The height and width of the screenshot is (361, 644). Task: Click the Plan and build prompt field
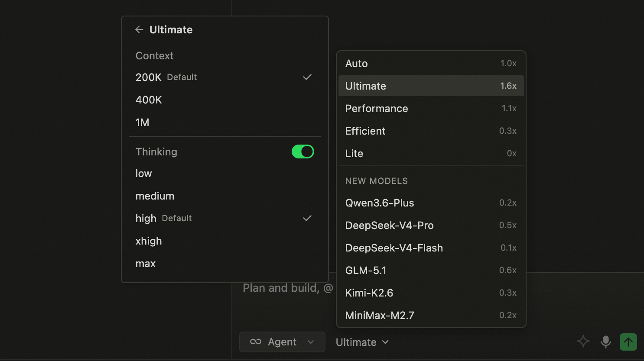tap(288, 288)
